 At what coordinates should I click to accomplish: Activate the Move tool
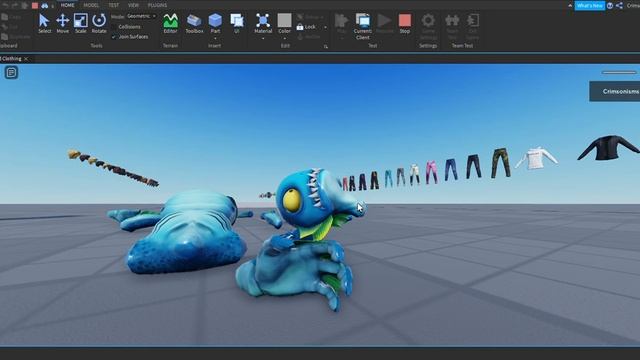pyautogui.click(x=62, y=23)
